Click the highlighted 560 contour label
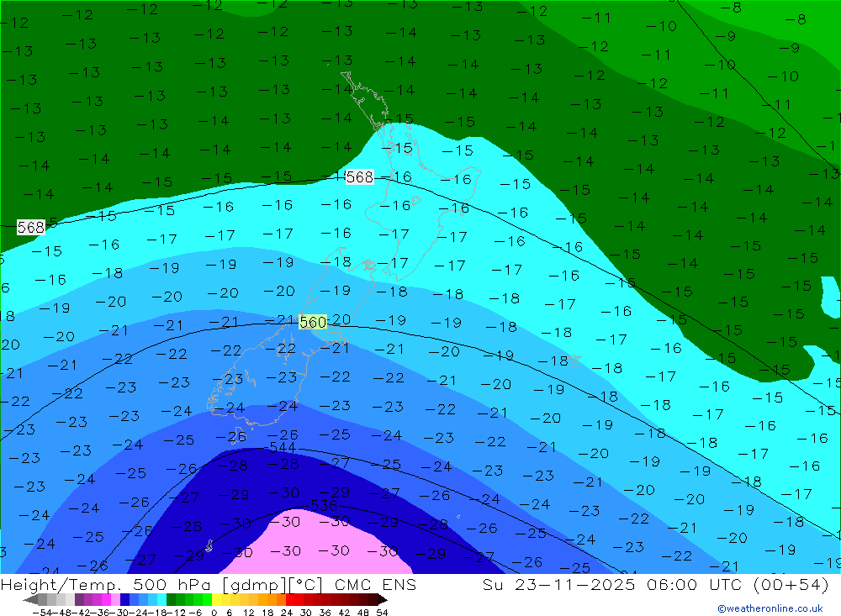 click(x=313, y=322)
